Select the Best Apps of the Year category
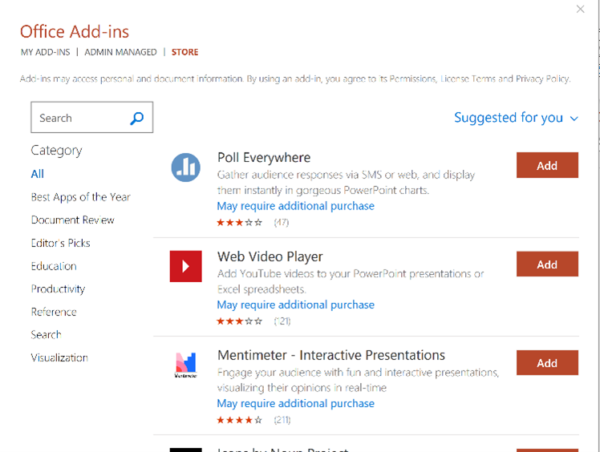The height and width of the screenshot is (452, 600). click(80, 197)
